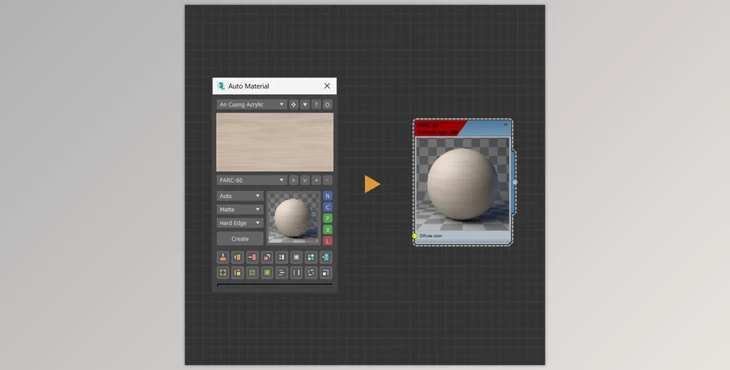Click the orange and white columns icon
Viewport: 730px width, 370px height.
pos(237,257)
